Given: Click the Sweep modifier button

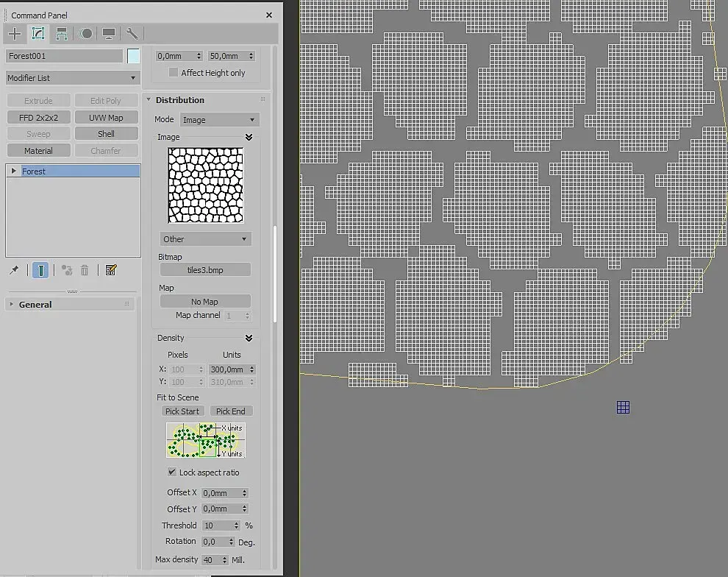Looking at the screenshot, I should (x=38, y=134).
